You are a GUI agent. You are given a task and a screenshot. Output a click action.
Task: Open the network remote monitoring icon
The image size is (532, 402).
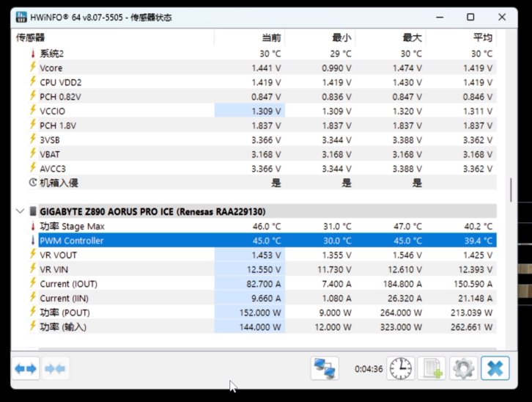[x=325, y=368]
